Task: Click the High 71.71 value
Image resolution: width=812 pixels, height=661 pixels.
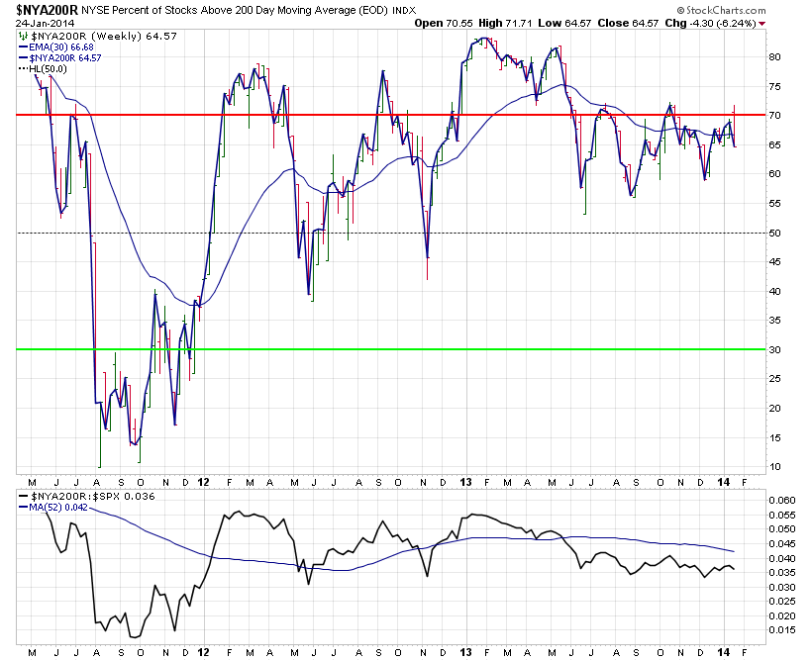Action: 505,24
